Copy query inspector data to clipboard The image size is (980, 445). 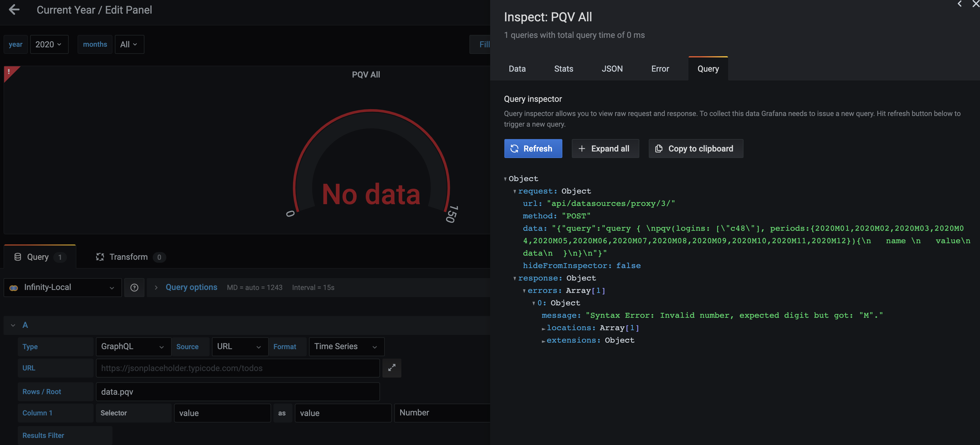[696, 148]
